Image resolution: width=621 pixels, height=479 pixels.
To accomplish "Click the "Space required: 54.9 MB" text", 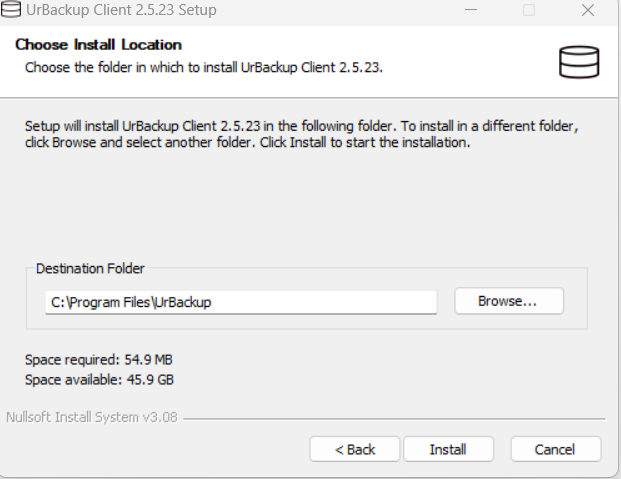I will coord(99,360).
